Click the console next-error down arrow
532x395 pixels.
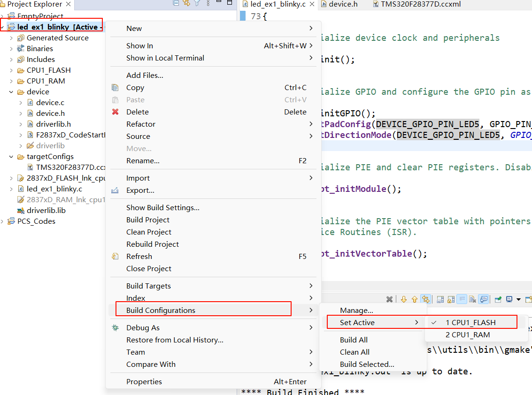pyautogui.click(x=403, y=299)
